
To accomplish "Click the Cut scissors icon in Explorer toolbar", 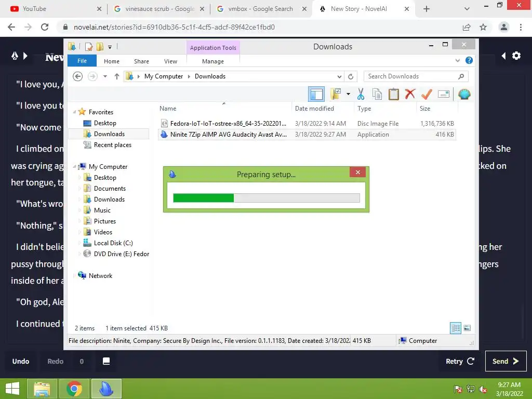I will (x=361, y=94).
